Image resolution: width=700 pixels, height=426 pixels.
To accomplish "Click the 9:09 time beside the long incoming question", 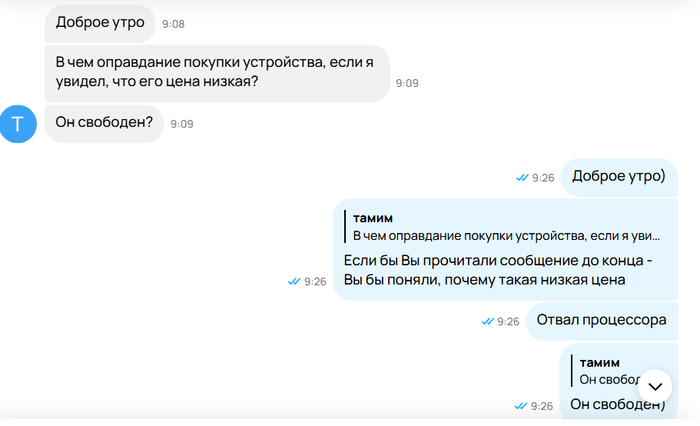I will (407, 84).
